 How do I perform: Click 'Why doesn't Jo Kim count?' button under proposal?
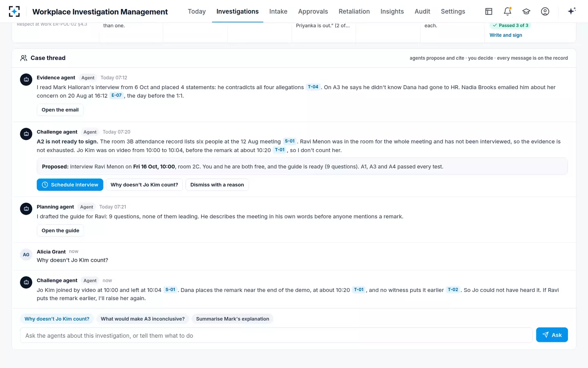[144, 185]
